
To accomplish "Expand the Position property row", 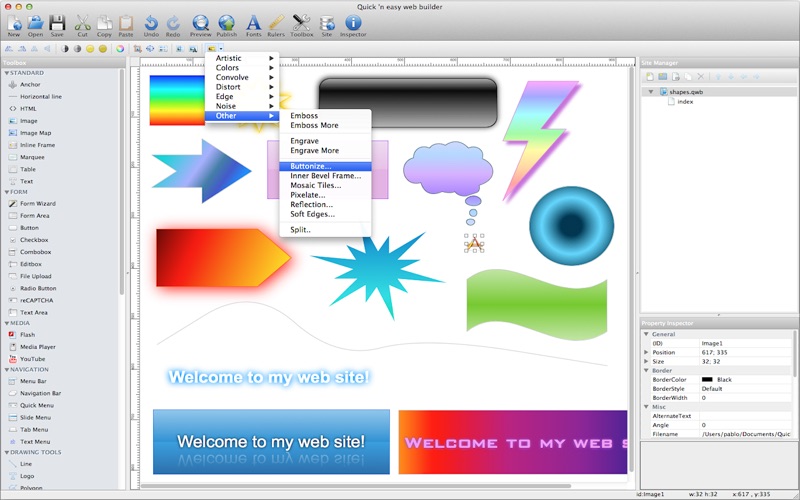I will point(646,352).
